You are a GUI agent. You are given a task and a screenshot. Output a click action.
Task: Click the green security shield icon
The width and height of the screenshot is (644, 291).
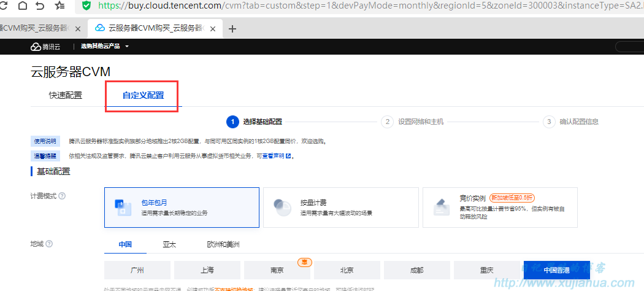point(86,6)
